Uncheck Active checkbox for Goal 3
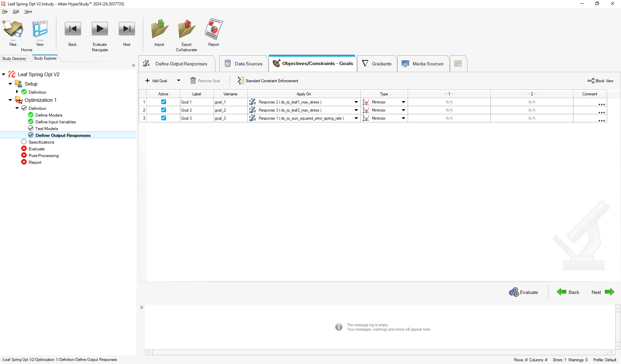The image size is (621, 364). point(163,118)
